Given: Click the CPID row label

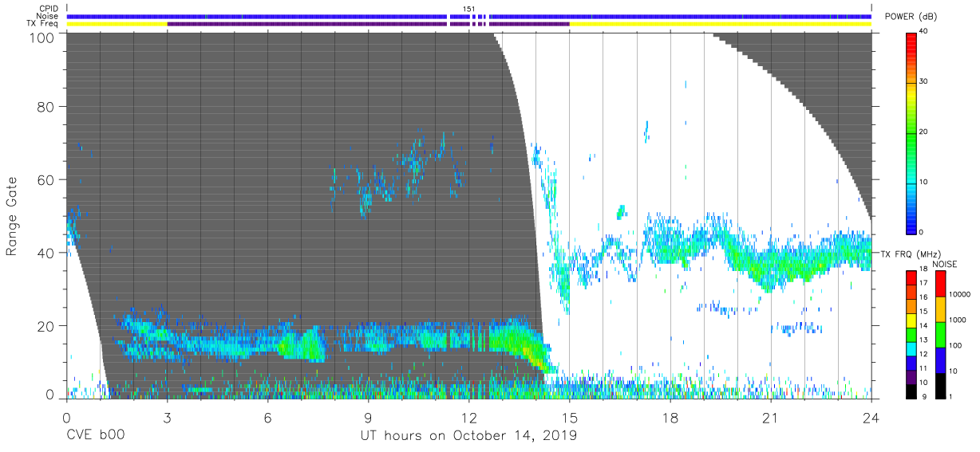Looking at the screenshot, I should tap(49, 9).
